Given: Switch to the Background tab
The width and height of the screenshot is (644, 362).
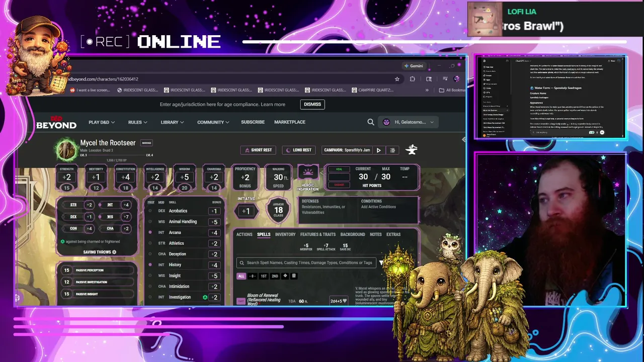Looking at the screenshot, I should 353,234.
